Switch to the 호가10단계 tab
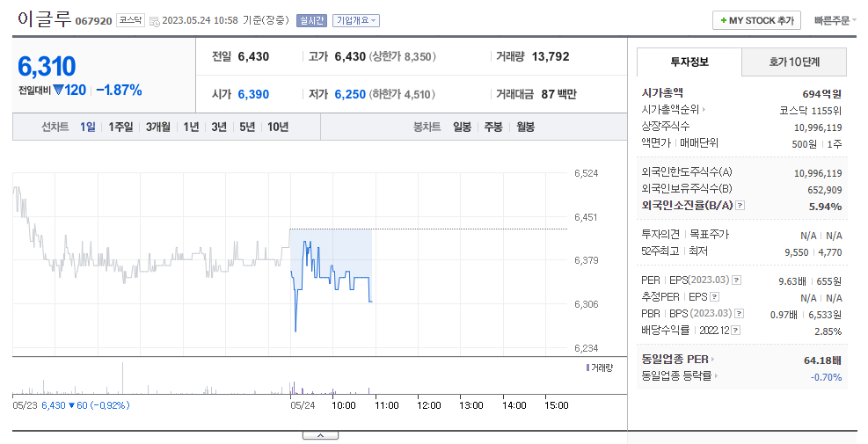Viewport: 868px width, 444px height. 794,62
